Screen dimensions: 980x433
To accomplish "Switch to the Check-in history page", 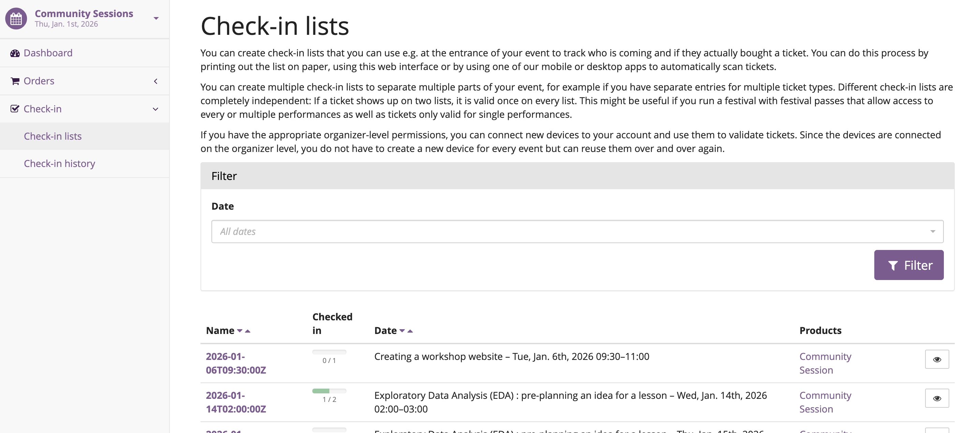I will [59, 164].
